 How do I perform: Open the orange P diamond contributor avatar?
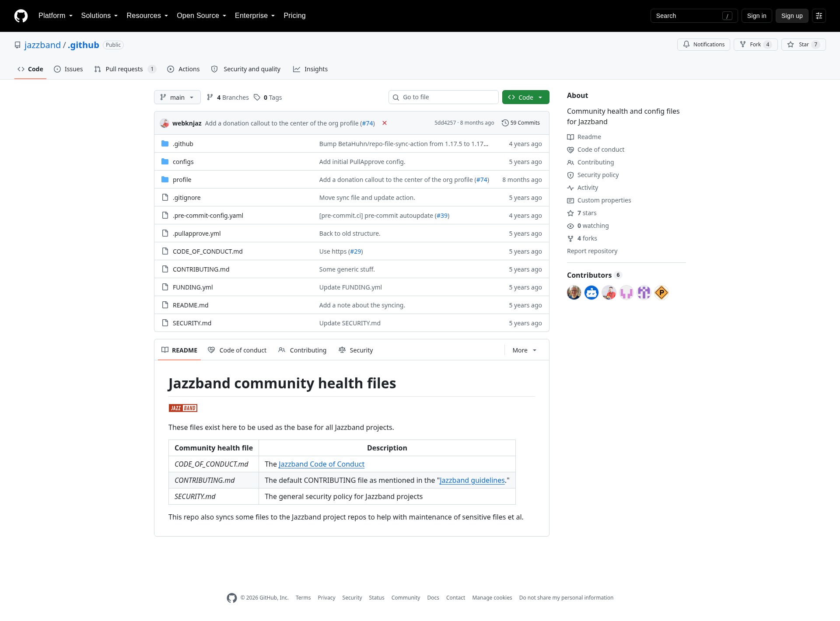[x=661, y=293]
